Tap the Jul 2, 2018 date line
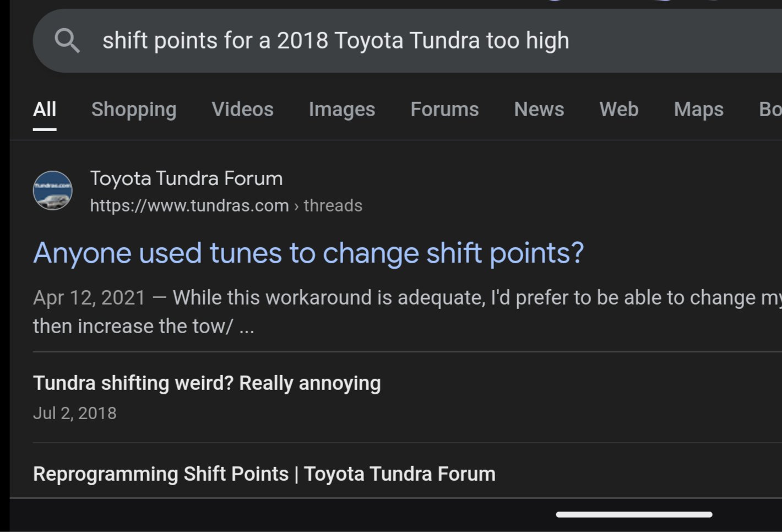782x532 pixels. 75,413
